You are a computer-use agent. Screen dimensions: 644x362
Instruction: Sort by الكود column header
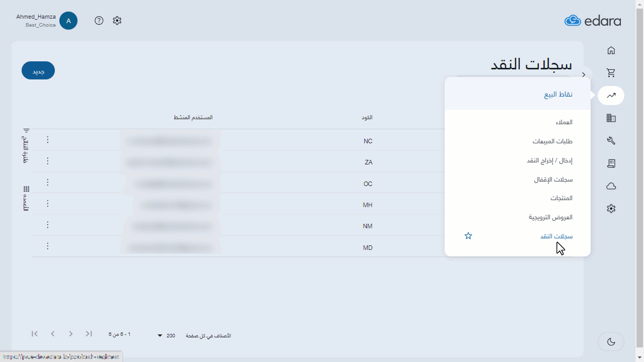tap(367, 118)
